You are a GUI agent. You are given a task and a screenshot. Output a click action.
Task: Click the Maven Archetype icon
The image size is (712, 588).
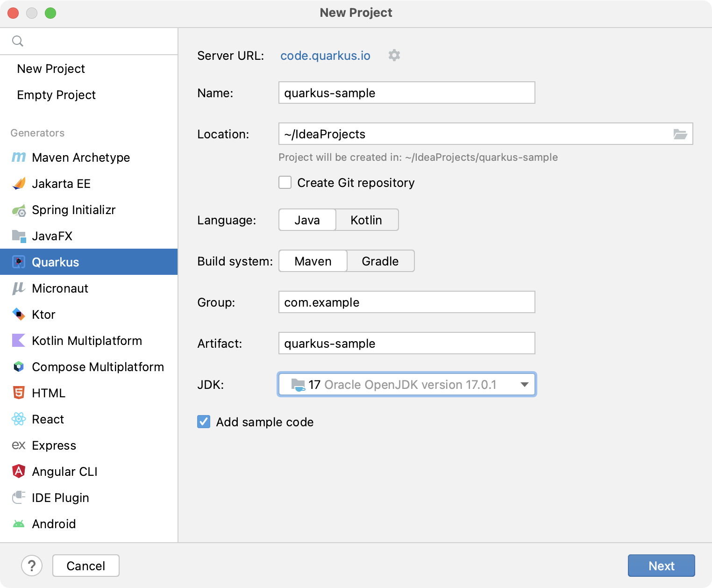(19, 158)
